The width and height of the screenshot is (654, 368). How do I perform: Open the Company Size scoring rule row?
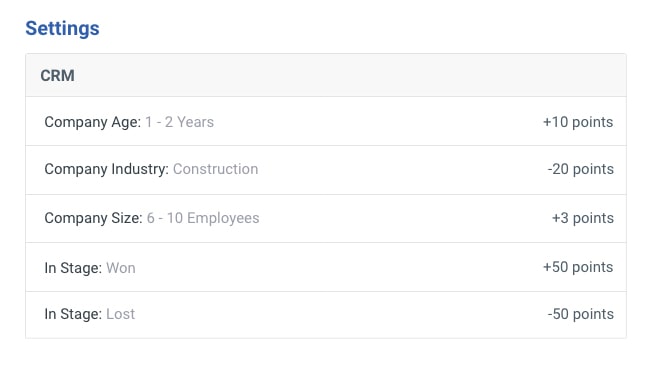(326, 219)
